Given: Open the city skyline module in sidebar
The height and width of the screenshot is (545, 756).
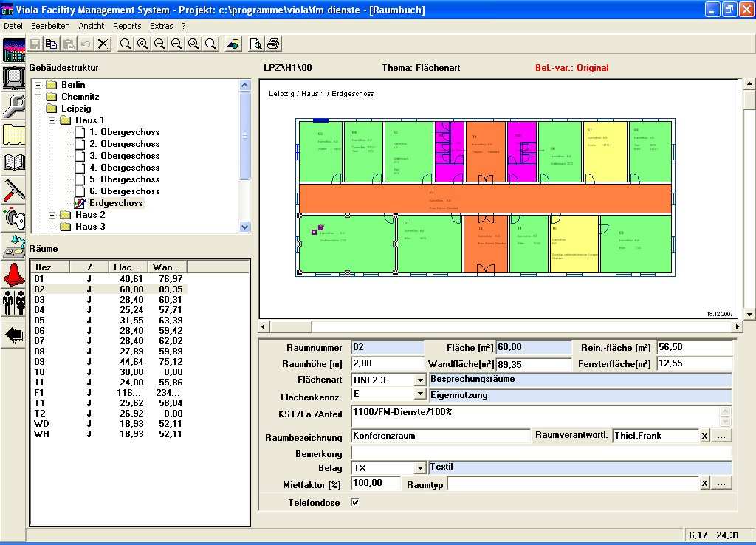Looking at the screenshot, I should (13, 50).
